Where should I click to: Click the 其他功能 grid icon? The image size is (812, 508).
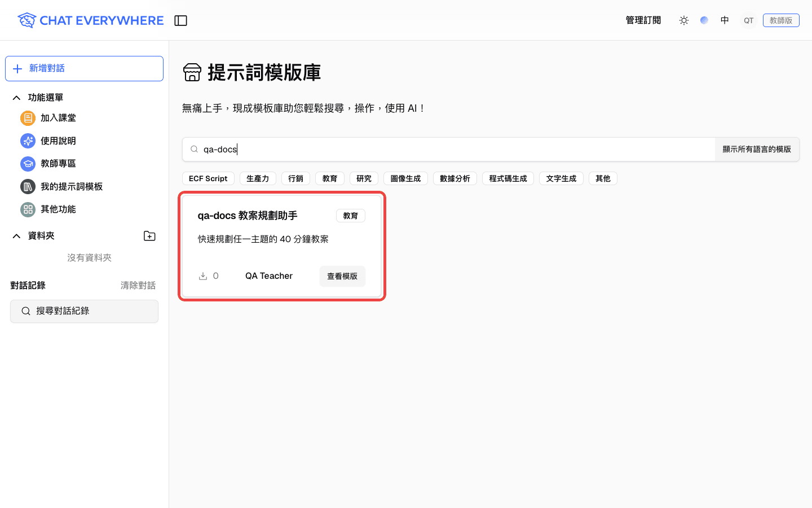click(x=28, y=209)
